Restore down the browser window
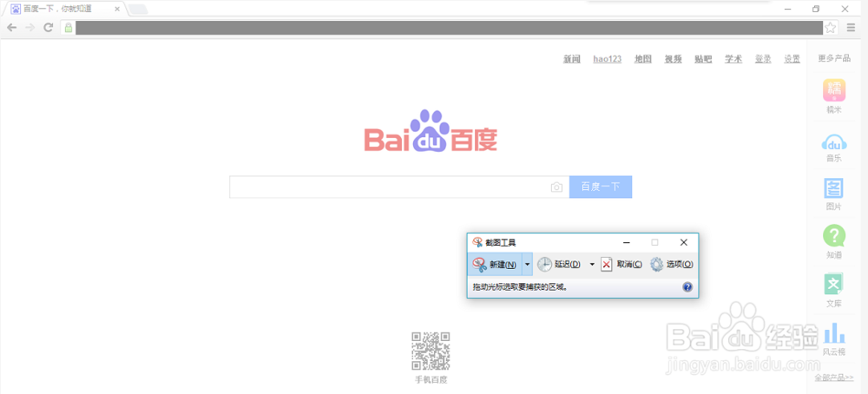Screen dimensions: 868x394 pyautogui.click(x=816, y=9)
